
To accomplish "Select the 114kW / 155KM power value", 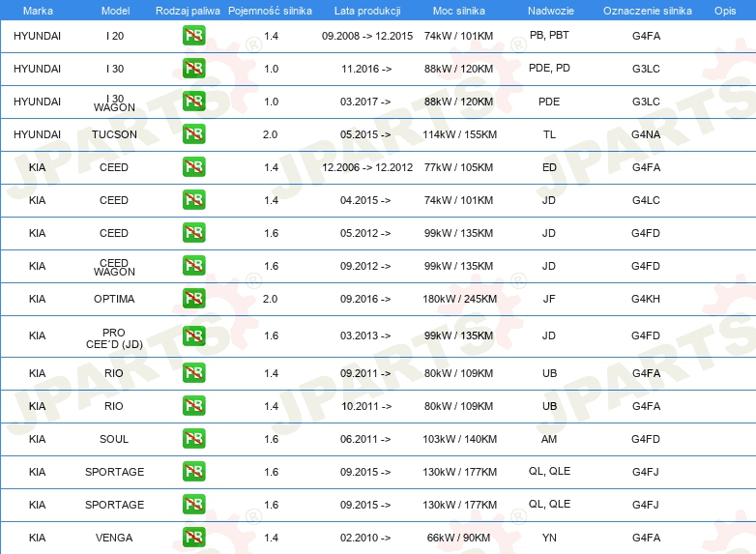I will coord(459,134).
